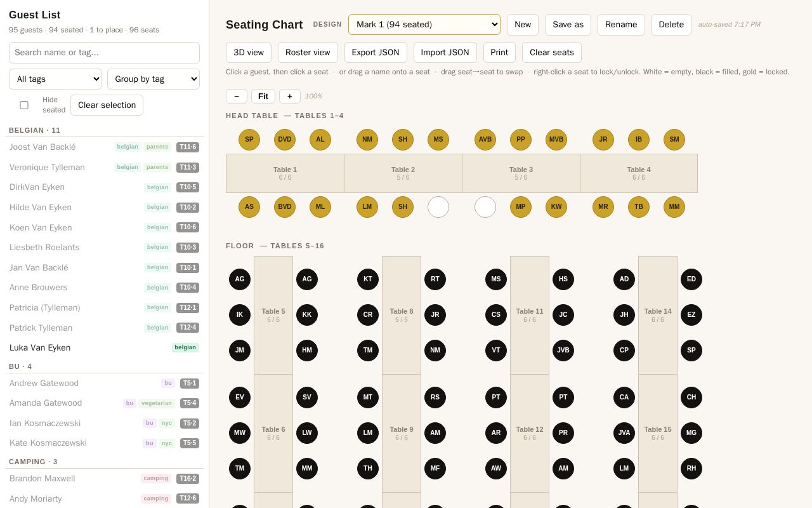
Task: Select the gold SP seat at Table 1
Action: click(x=249, y=140)
